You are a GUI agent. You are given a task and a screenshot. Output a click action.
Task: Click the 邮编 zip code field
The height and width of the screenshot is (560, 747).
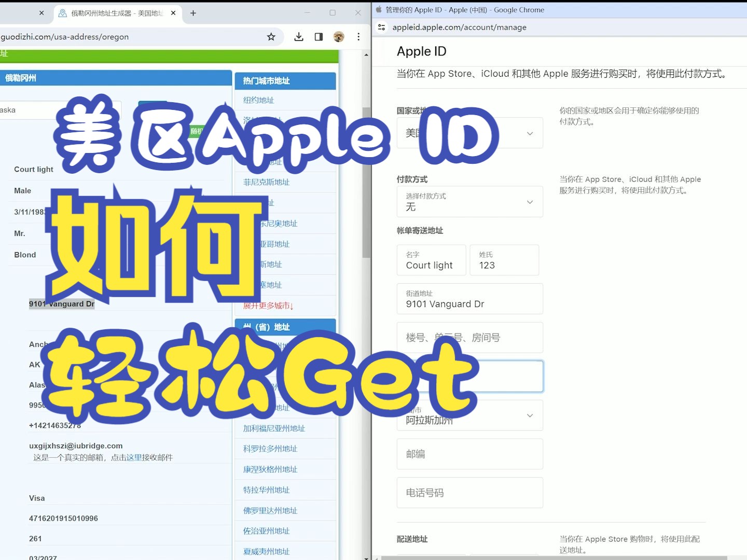pyautogui.click(x=470, y=454)
